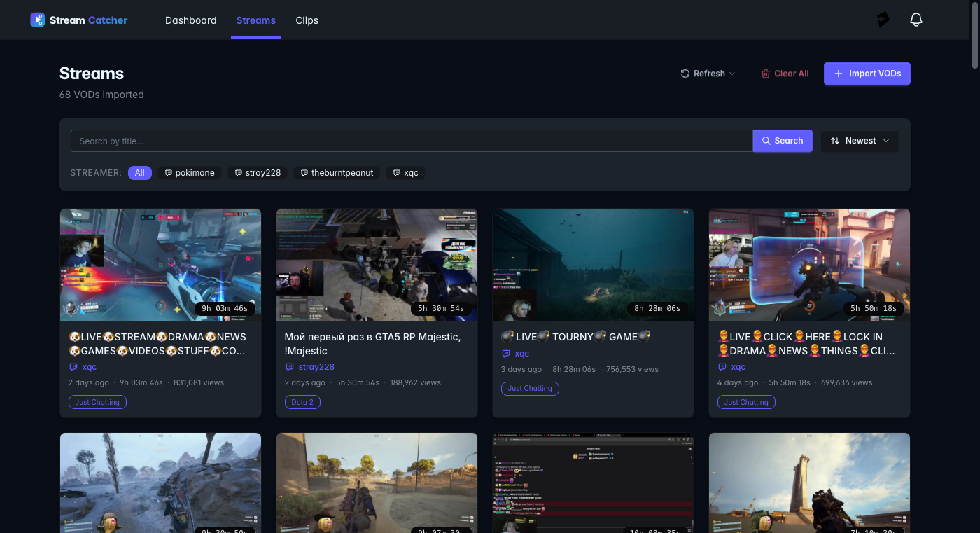Select the All streamer filter

pyautogui.click(x=139, y=172)
